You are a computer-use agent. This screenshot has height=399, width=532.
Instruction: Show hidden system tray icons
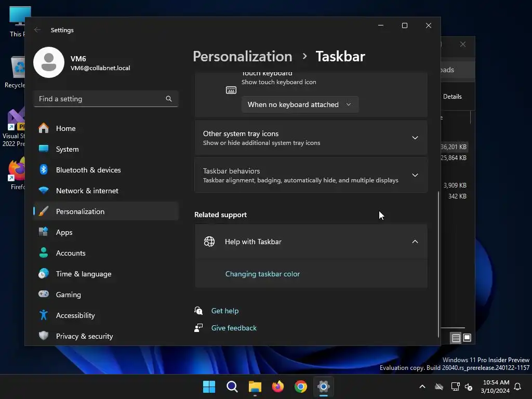422,387
